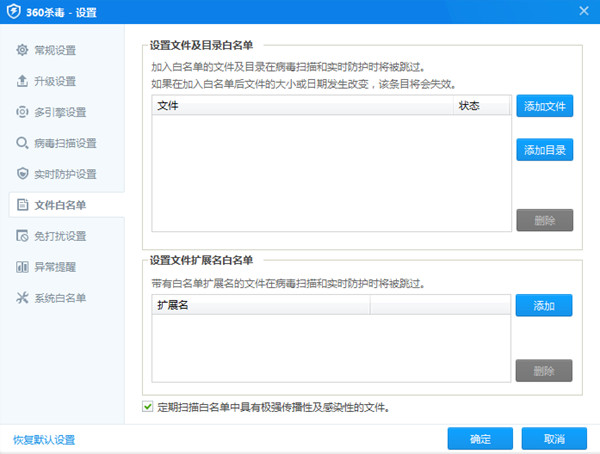This screenshot has height=454, width=600.
Task: Click 添加 for extension whitelist
Action: click(x=544, y=305)
